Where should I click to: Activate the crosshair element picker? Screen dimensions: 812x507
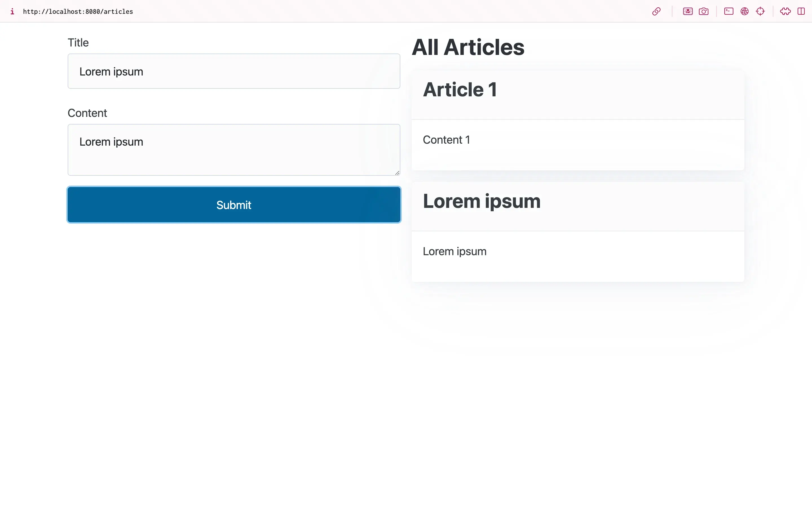(760, 11)
